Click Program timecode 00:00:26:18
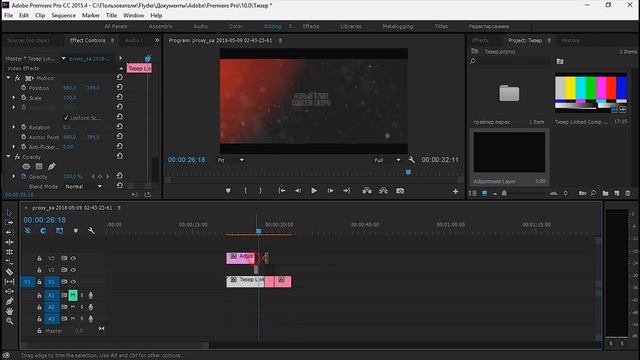Image resolution: width=640 pixels, height=360 pixels. (187, 160)
